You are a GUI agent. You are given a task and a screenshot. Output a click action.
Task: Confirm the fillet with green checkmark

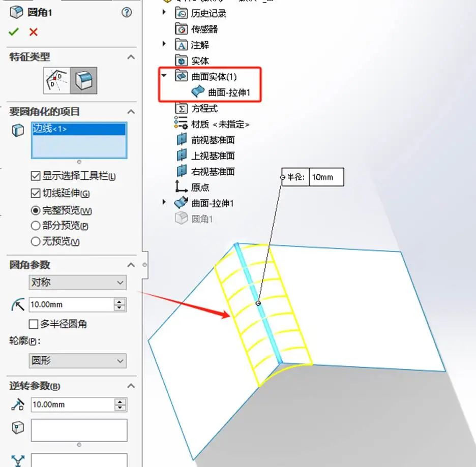coord(14,32)
